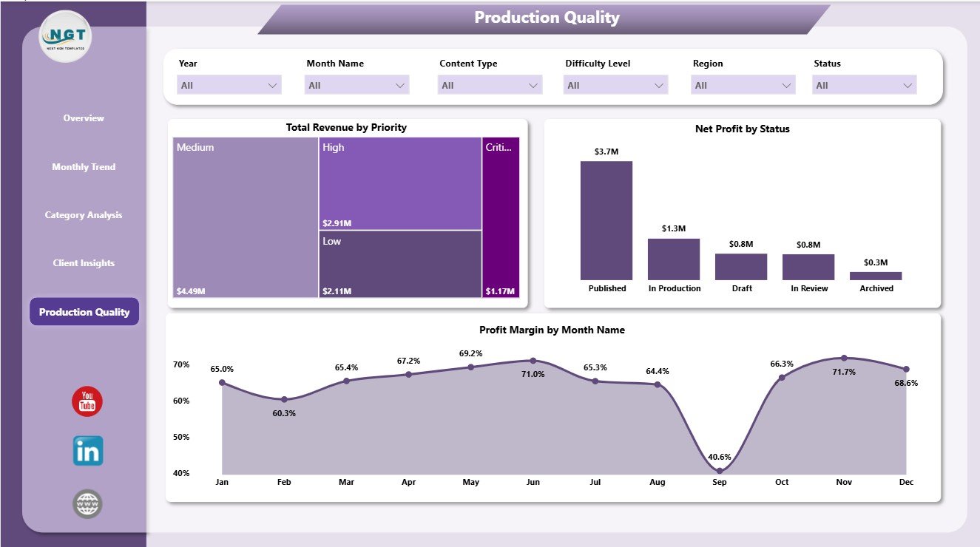Click the Dec x-axis month label
Screen dimensions: 980x547
[x=906, y=482]
